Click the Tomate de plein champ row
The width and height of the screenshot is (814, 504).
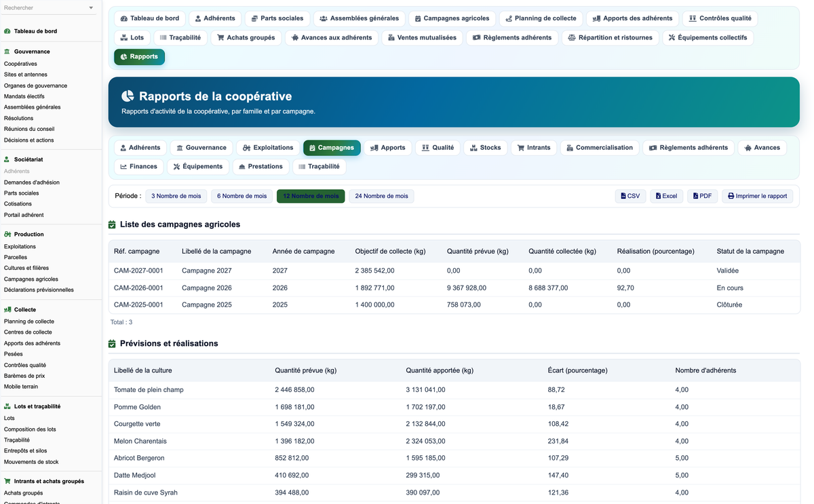click(x=454, y=390)
